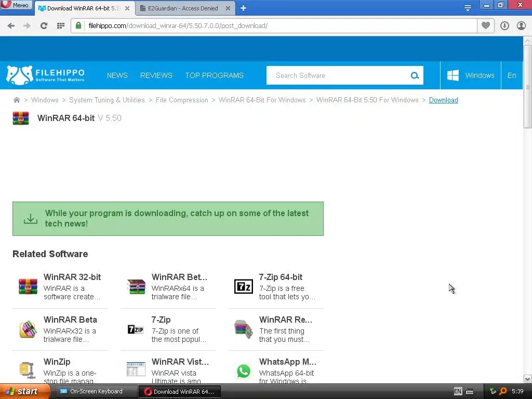Open Speed Dial grid icon

(x=61, y=26)
